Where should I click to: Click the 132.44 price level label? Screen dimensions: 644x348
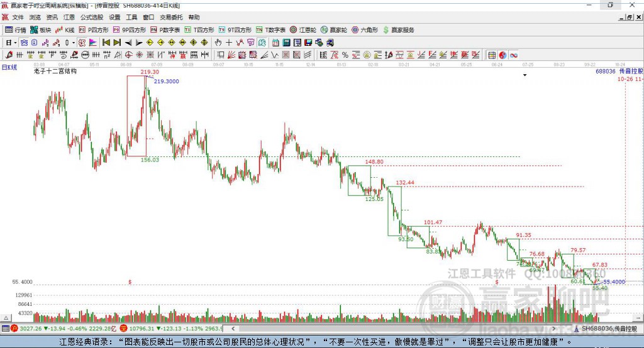click(x=405, y=183)
